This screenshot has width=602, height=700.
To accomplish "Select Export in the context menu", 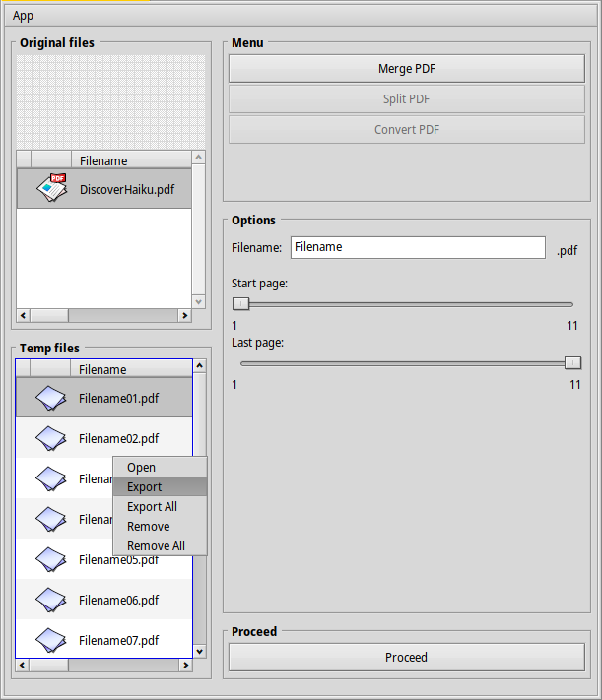I will [x=145, y=487].
